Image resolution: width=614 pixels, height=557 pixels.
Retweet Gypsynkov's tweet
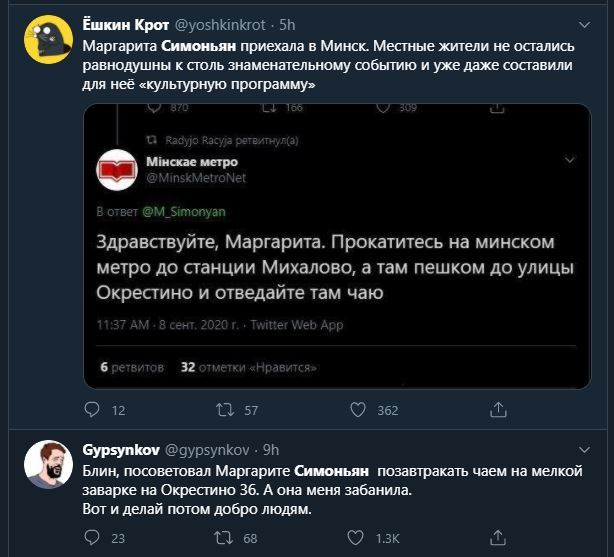(226, 539)
